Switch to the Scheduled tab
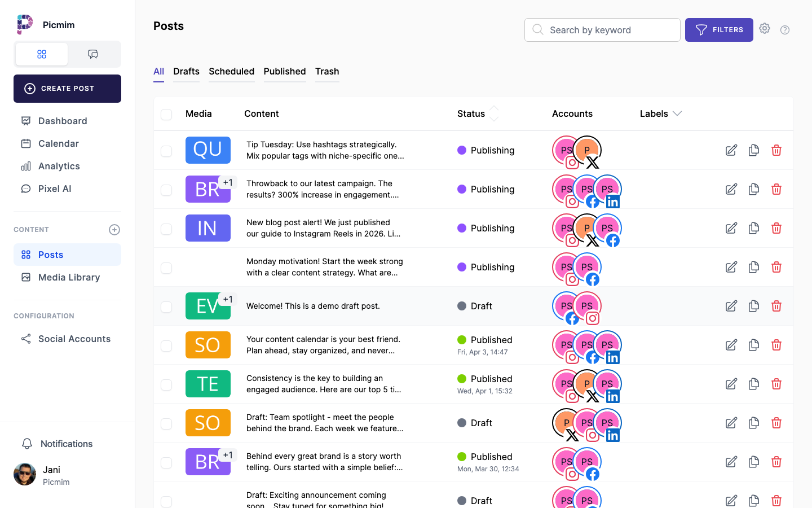The height and width of the screenshot is (508, 812). (231, 71)
